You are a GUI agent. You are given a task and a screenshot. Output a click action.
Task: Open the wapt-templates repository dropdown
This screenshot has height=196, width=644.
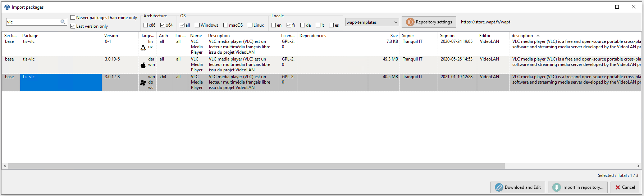[372, 22]
